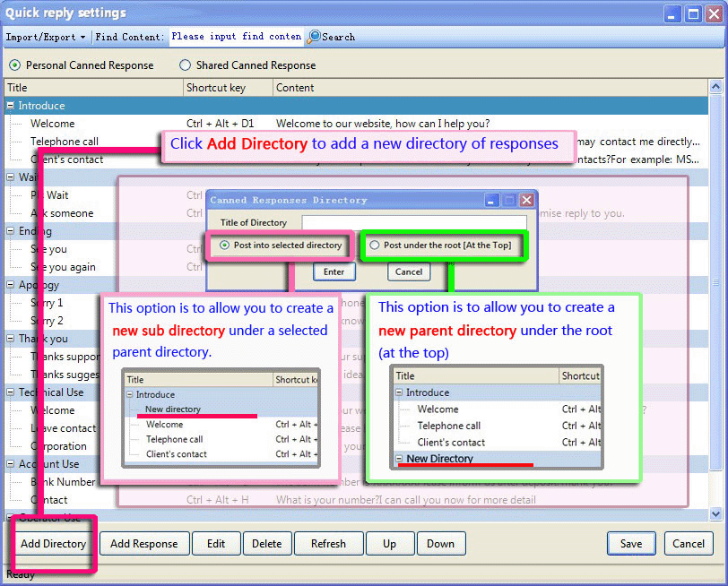The image size is (728, 586).
Task: Collapse the Ending directory node
Action: click(10, 231)
